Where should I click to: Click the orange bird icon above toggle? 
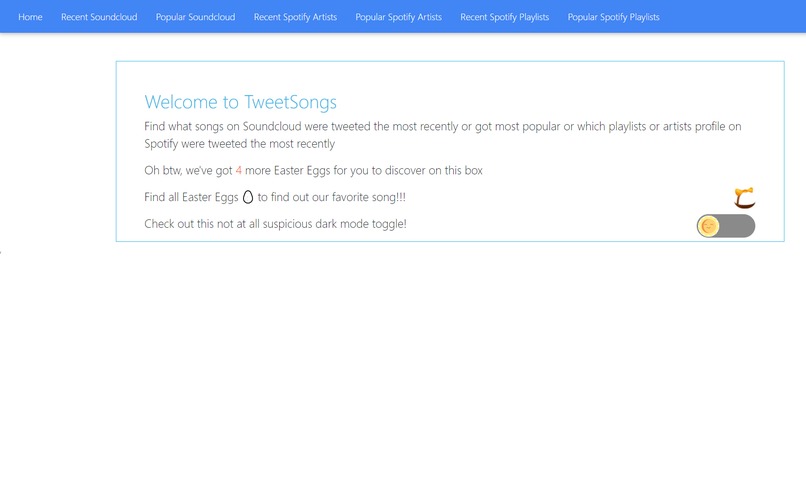pyautogui.click(x=744, y=198)
